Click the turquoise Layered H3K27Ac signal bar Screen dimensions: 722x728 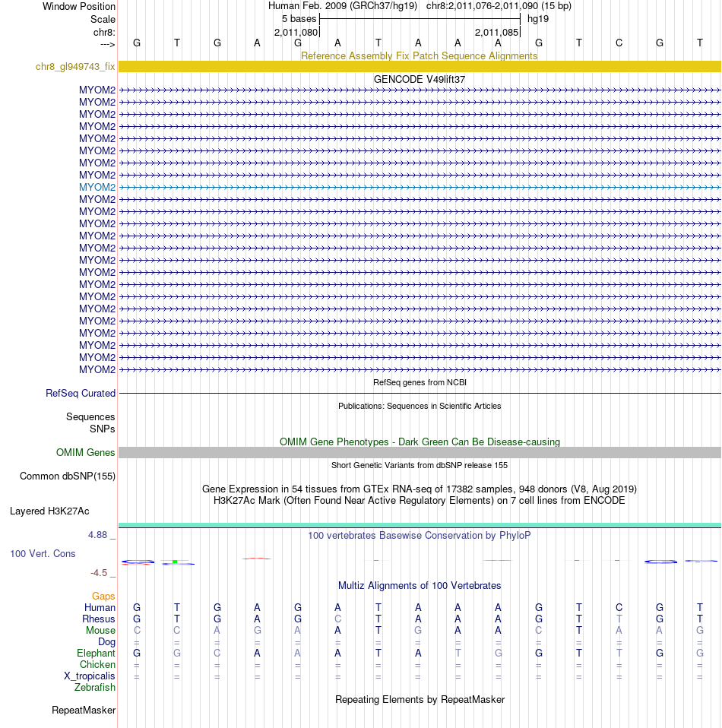click(x=420, y=525)
